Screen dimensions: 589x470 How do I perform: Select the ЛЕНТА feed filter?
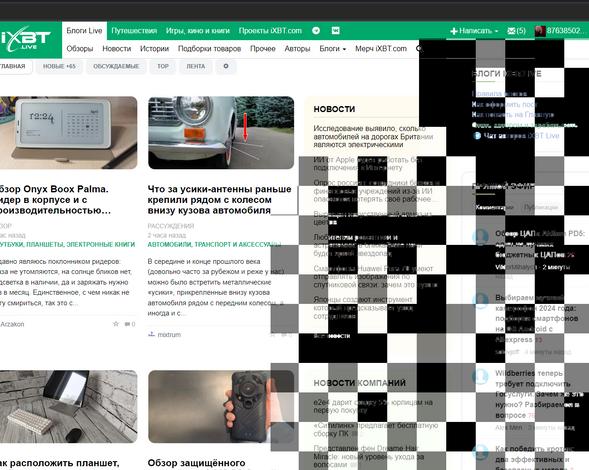pos(196,66)
